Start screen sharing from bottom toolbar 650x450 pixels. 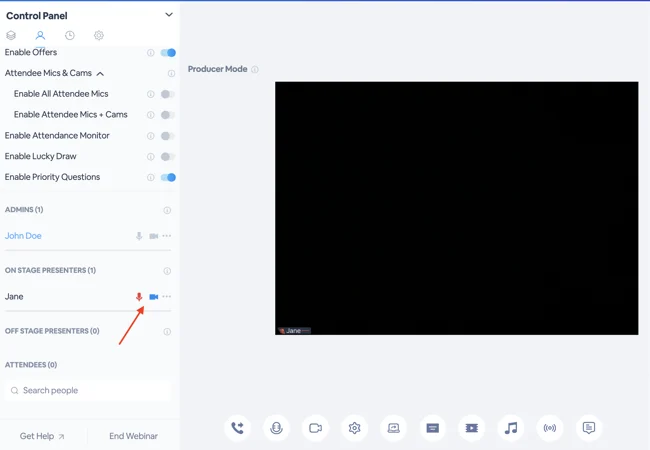(x=393, y=428)
